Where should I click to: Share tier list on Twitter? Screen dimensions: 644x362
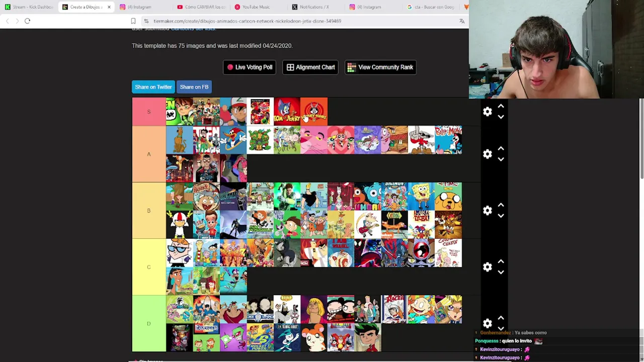coord(153,87)
